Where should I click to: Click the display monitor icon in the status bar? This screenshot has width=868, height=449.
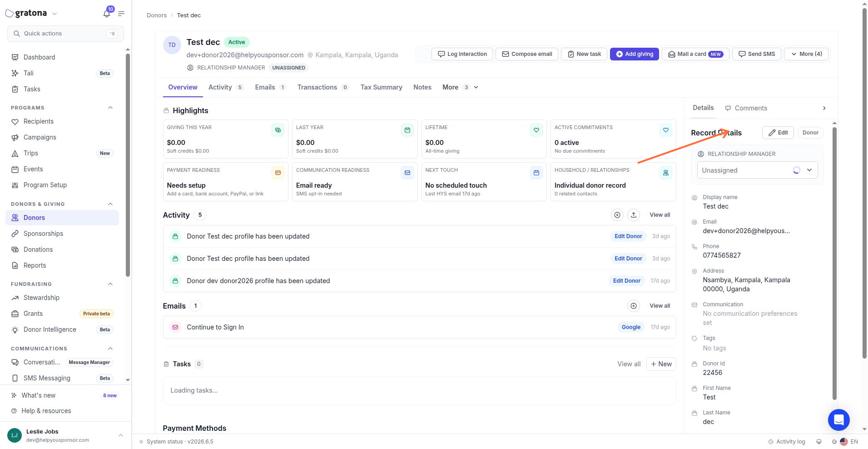point(819,442)
